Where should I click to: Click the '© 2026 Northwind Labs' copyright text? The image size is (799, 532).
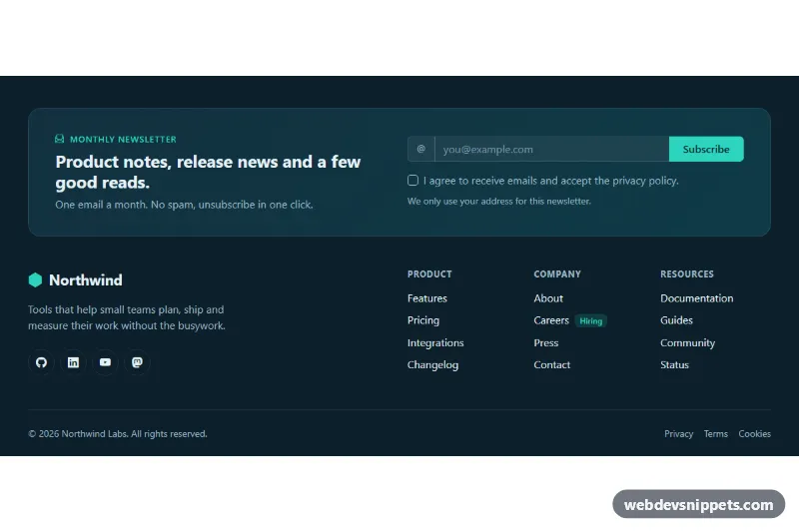[x=118, y=434]
